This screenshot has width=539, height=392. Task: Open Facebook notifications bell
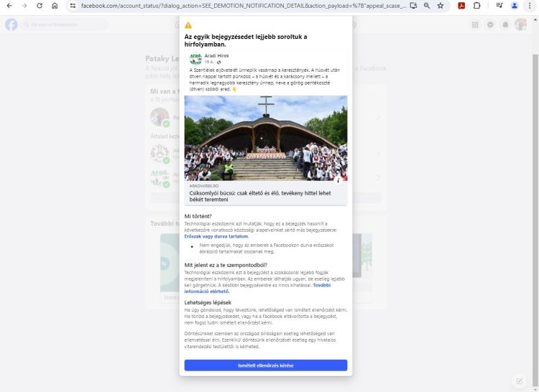505,24
